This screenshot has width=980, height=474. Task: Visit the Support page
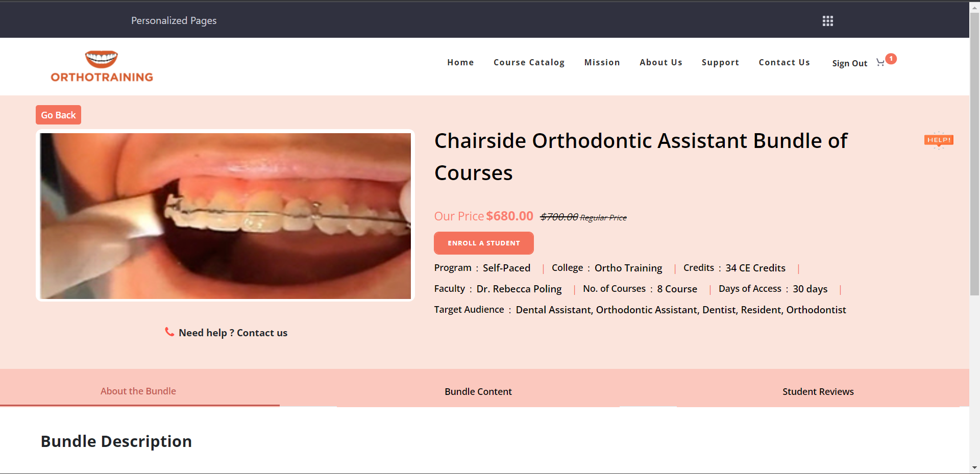click(720, 62)
